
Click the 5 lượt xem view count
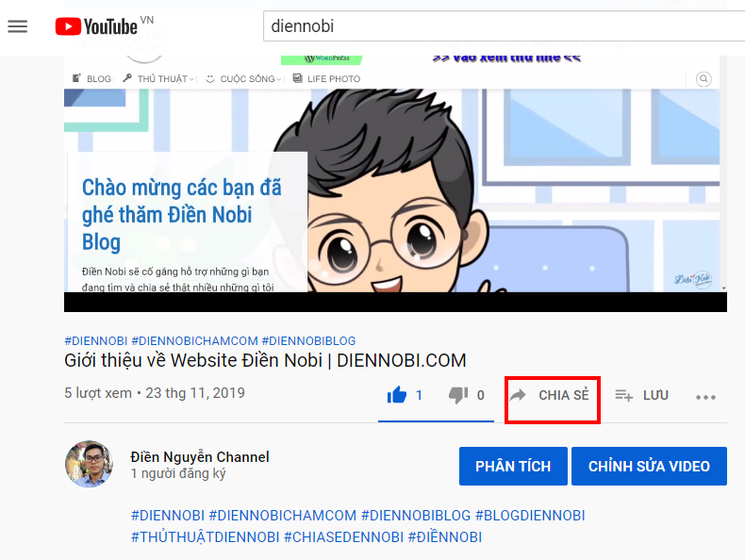click(98, 393)
